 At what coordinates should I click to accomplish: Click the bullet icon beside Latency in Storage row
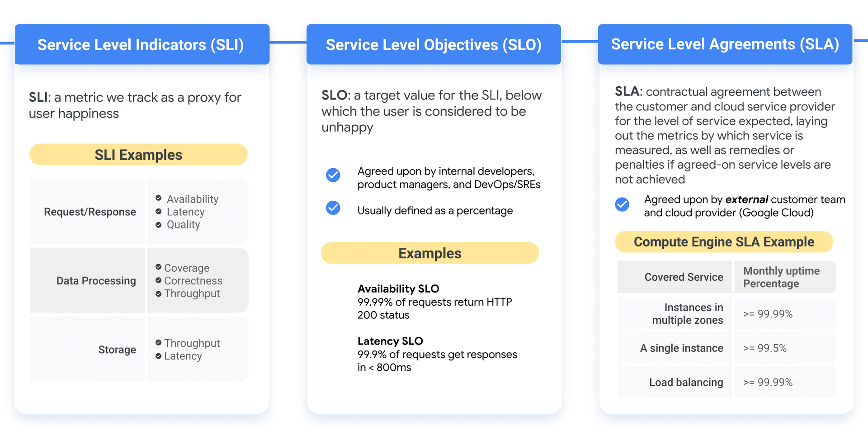[159, 356]
